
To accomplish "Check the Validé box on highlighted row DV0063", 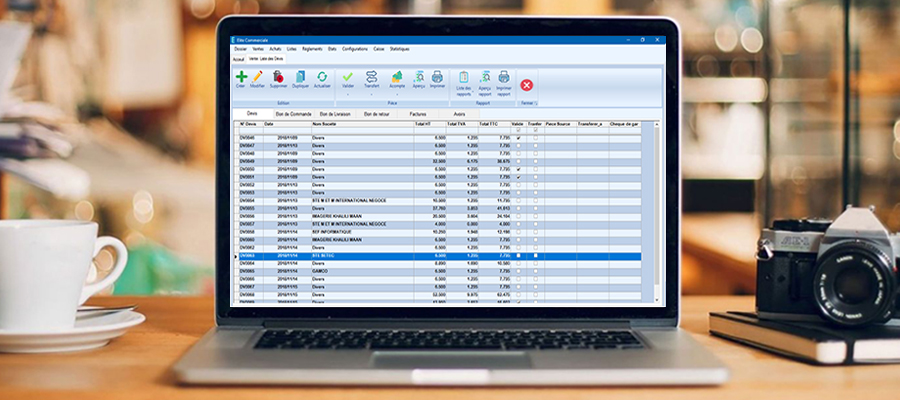I will (518, 256).
